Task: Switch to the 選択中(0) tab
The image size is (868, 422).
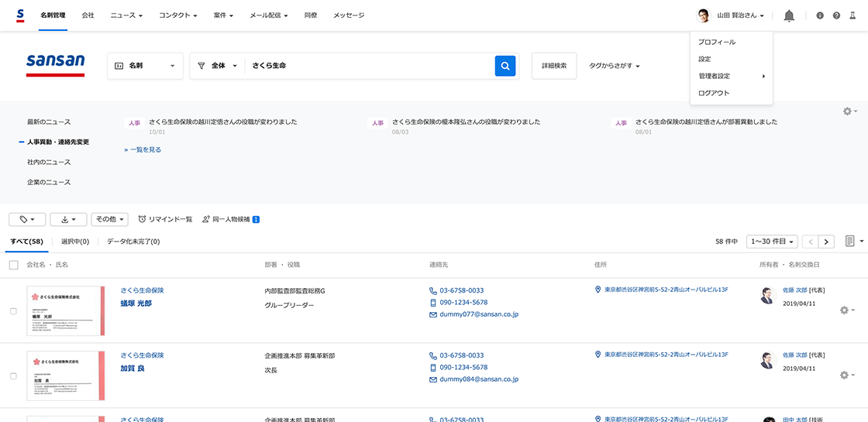Action: [x=74, y=242]
